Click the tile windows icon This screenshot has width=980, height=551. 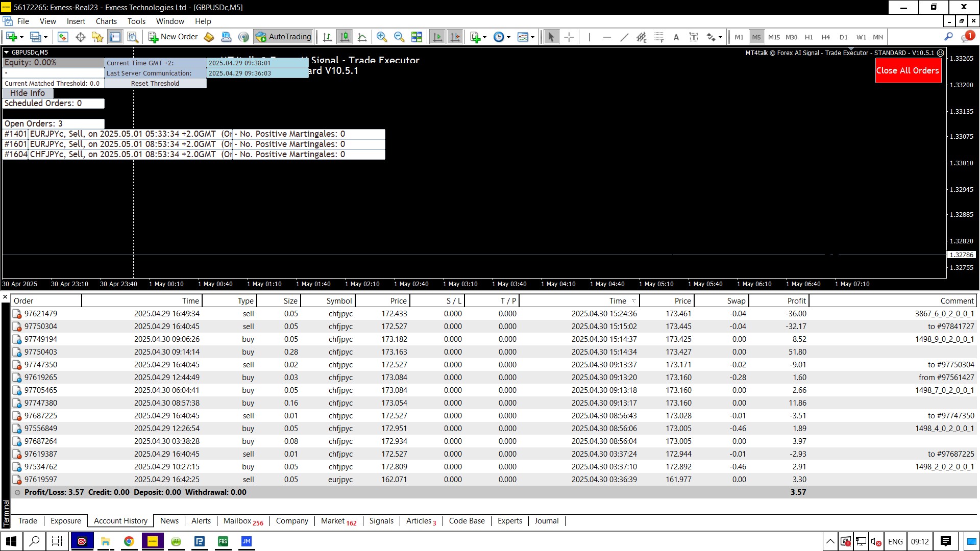coord(417,37)
